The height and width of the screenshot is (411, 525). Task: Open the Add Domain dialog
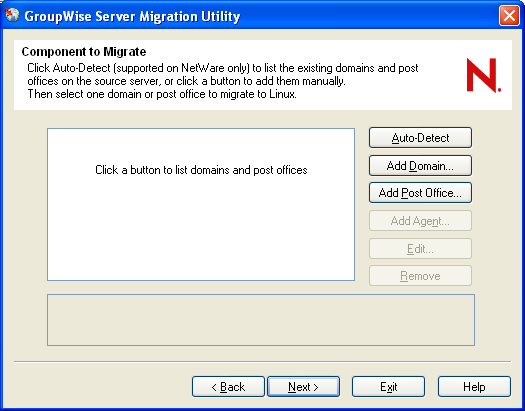[x=420, y=165]
